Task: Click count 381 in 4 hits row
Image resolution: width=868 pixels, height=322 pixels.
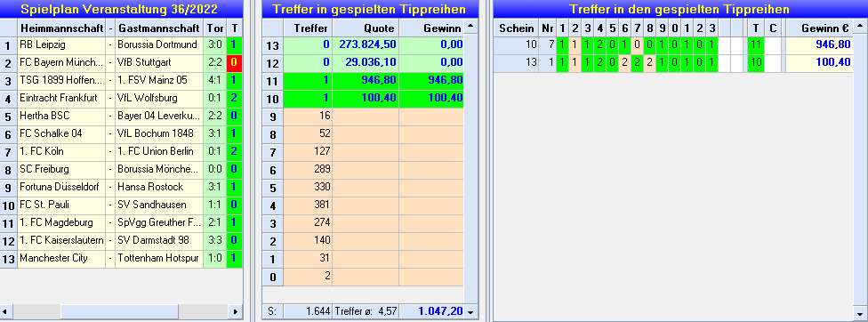Action: 308,205
